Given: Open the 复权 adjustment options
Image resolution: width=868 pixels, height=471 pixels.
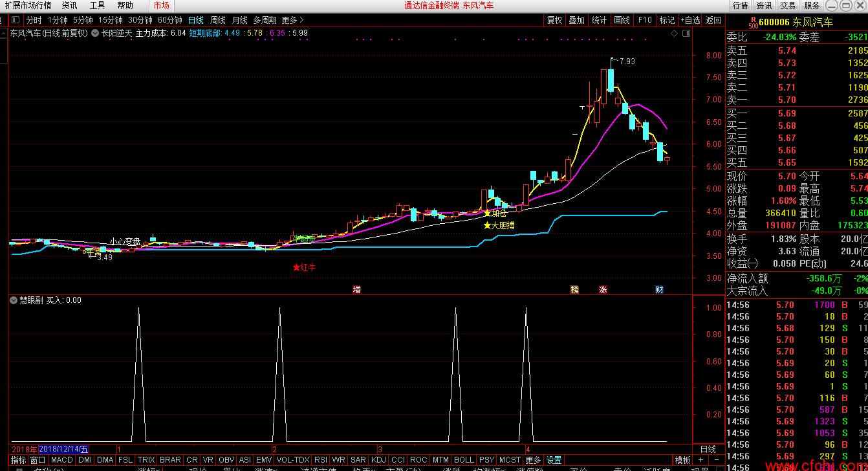Looking at the screenshot, I should (x=554, y=20).
